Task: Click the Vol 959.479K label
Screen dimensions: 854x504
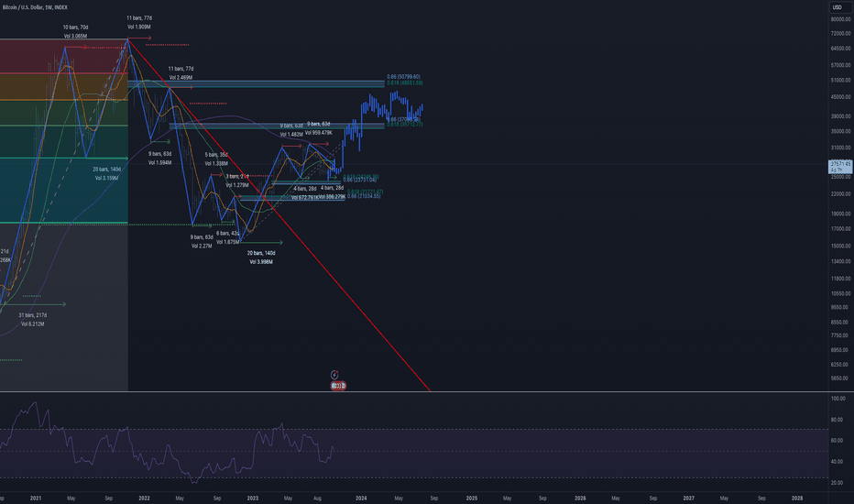Action: (319, 132)
